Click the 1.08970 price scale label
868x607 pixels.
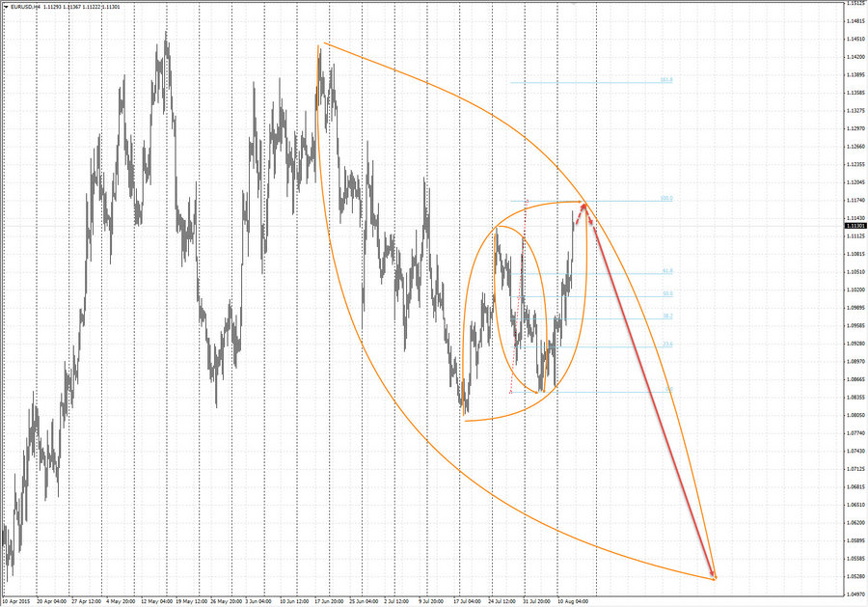(x=855, y=361)
